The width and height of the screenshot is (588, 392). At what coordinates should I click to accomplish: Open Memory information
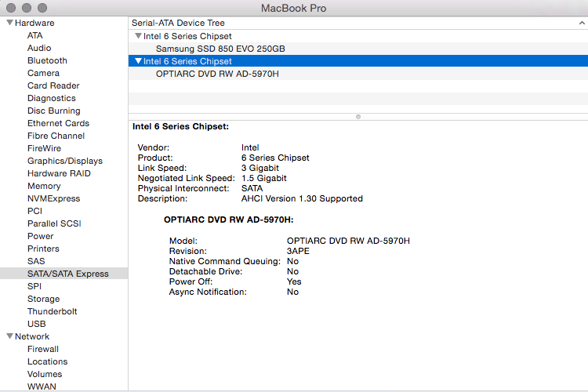(x=44, y=186)
